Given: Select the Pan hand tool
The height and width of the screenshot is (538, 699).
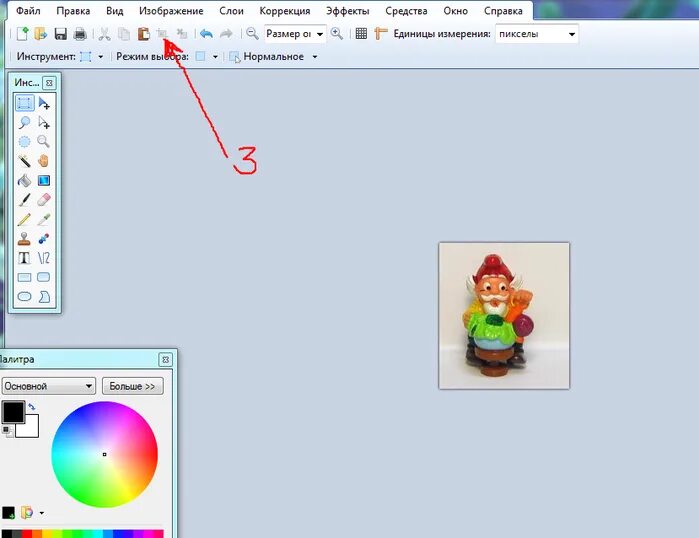Looking at the screenshot, I should tap(44, 161).
